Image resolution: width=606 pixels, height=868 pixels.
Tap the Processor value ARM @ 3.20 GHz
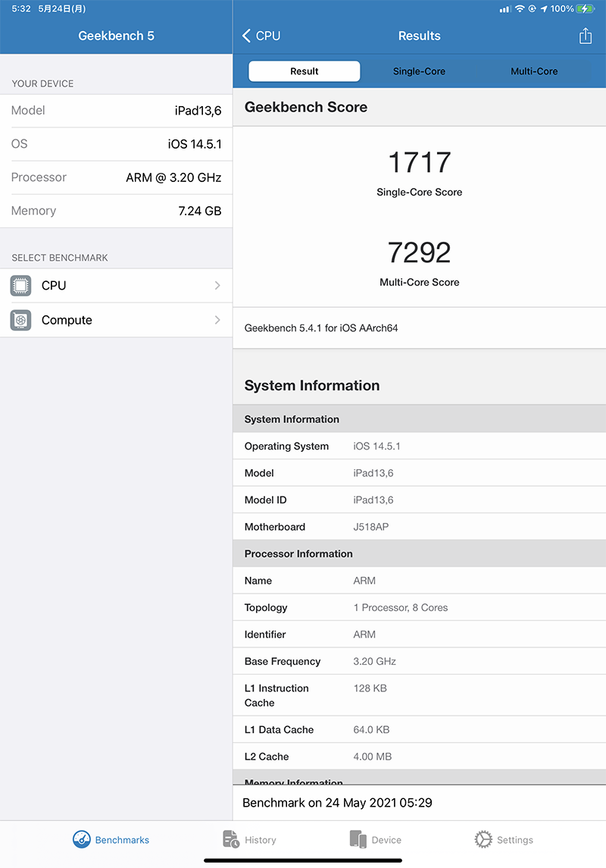173,177
